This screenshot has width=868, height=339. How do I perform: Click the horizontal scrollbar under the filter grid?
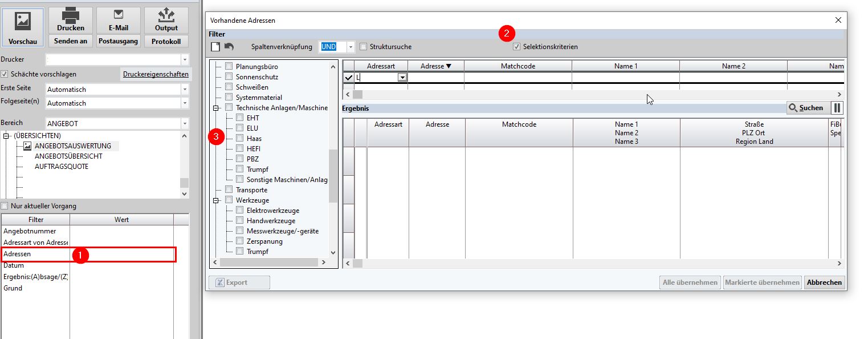click(593, 94)
